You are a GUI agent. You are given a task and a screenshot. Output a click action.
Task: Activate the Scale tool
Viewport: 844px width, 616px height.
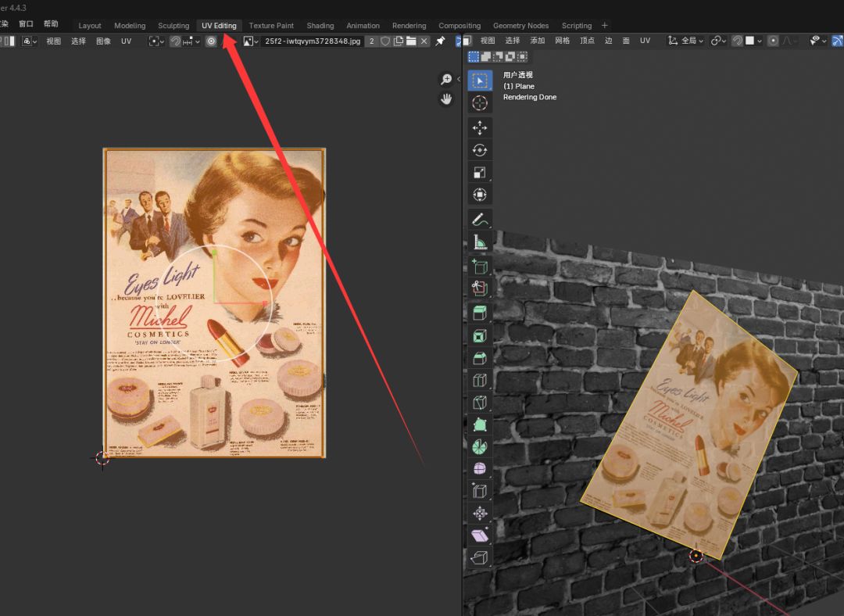coord(480,173)
